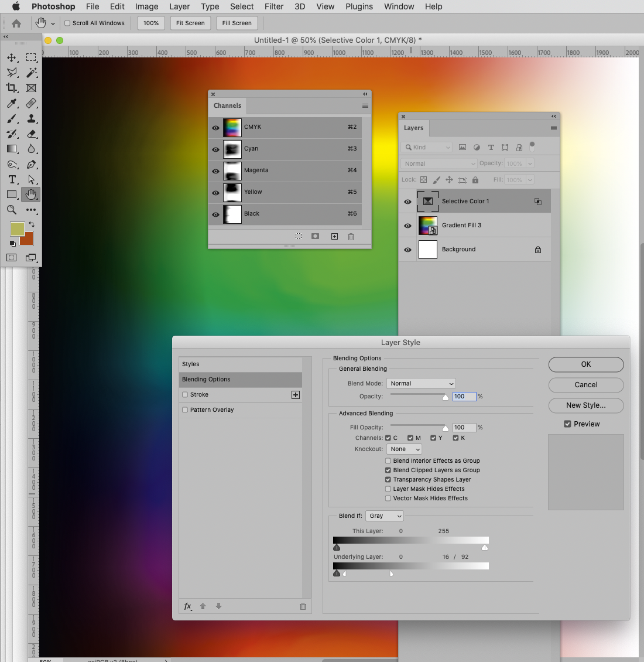This screenshot has height=662, width=644.
Task: Create a new channel in Channels panel
Action: coord(334,236)
